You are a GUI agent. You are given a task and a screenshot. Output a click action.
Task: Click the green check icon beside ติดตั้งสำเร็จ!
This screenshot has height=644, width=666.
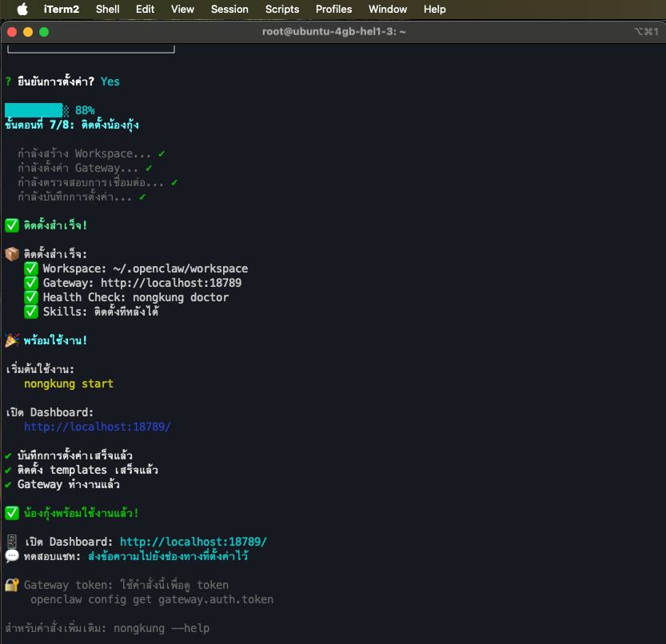pyautogui.click(x=12, y=225)
